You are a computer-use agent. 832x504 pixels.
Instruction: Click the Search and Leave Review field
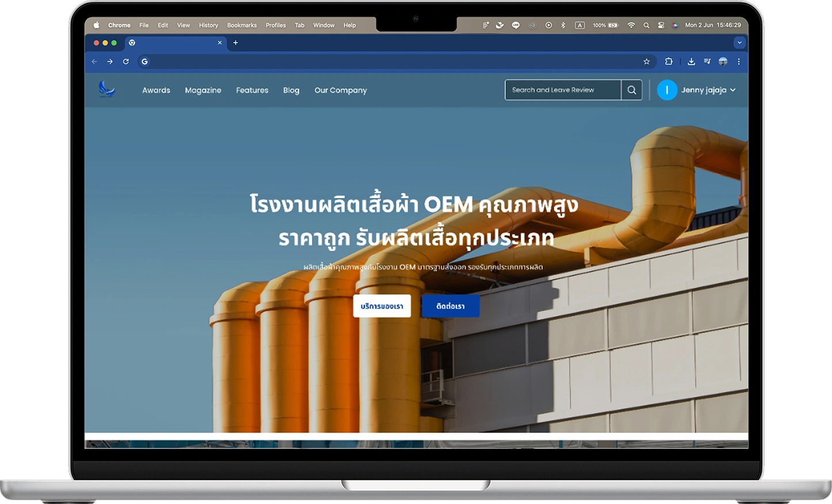[563, 90]
